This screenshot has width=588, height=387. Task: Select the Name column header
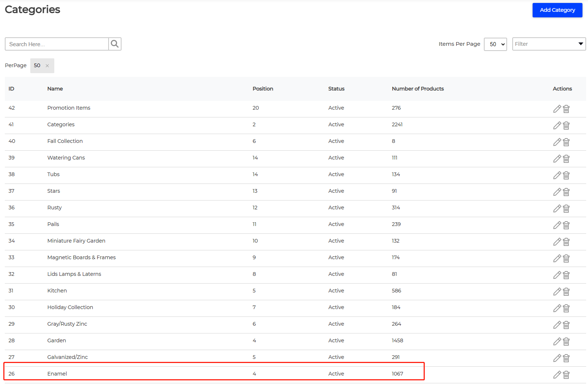[x=55, y=89]
